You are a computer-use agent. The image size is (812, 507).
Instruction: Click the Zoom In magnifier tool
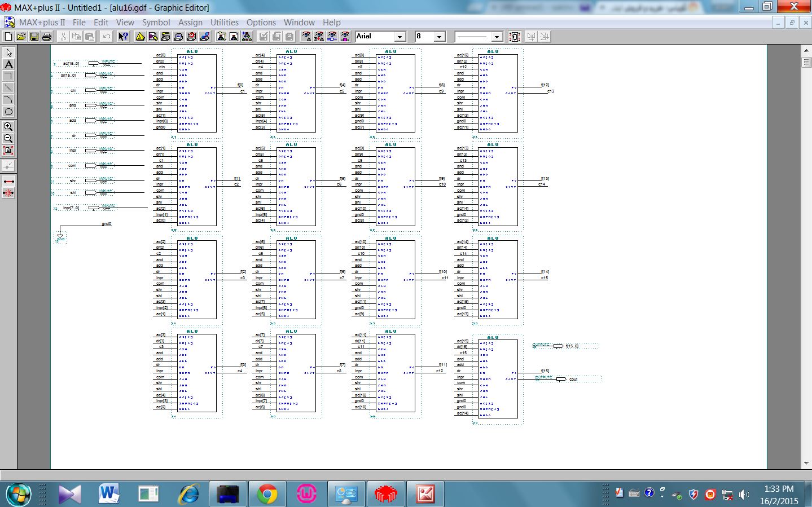click(8, 127)
